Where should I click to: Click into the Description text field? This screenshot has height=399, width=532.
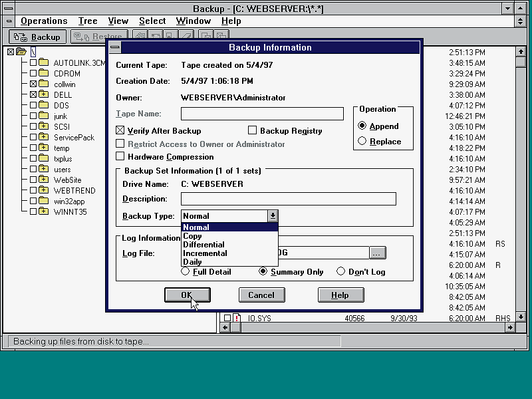click(x=288, y=199)
